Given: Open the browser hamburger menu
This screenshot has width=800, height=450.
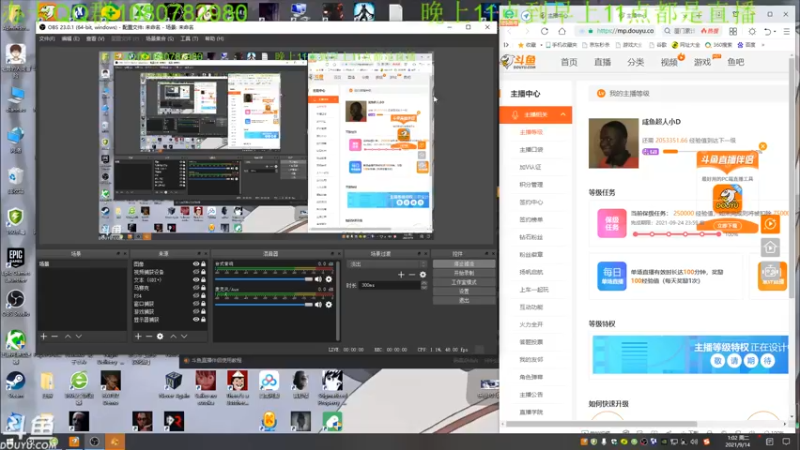Looking at the screenshot, I should [787, 31].
